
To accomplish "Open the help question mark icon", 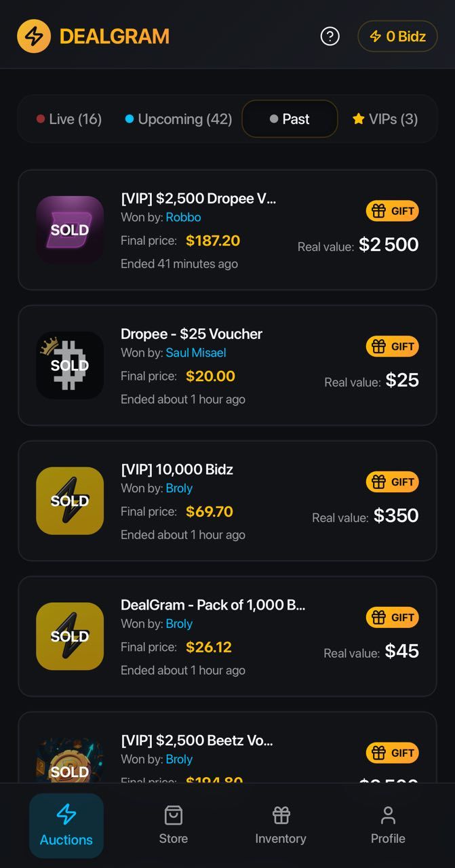I will point(330,36).
